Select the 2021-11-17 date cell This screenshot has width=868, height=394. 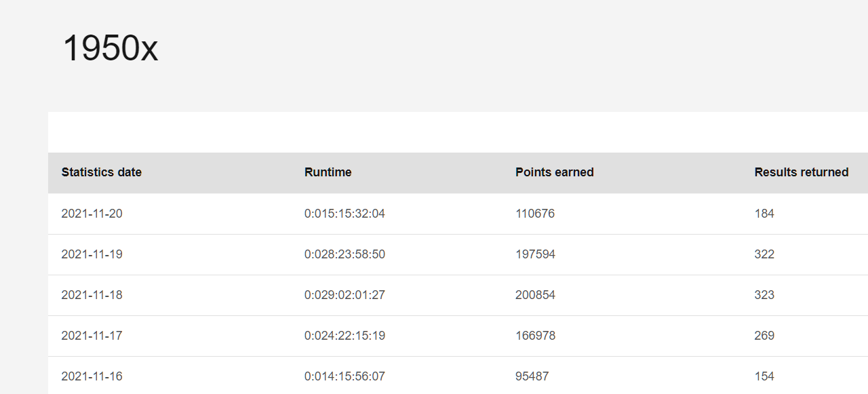pyautogui.click(x=92, y=336)
